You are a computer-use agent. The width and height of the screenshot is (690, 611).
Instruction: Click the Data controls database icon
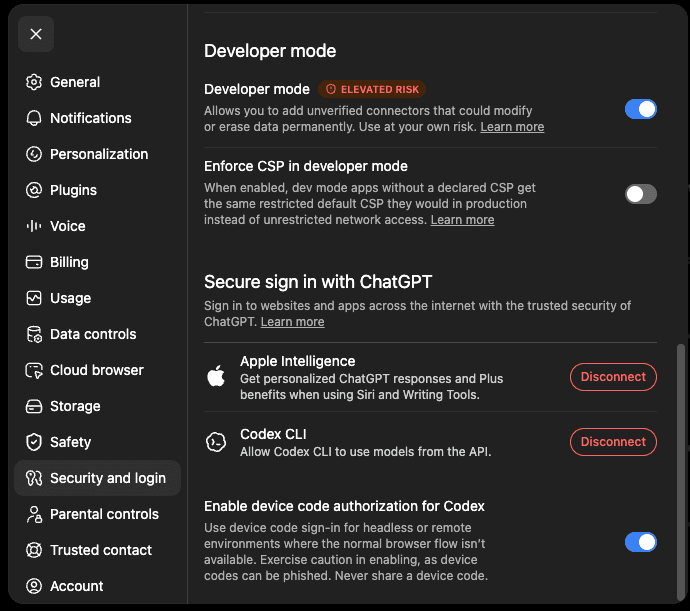[x=34, y=334]
